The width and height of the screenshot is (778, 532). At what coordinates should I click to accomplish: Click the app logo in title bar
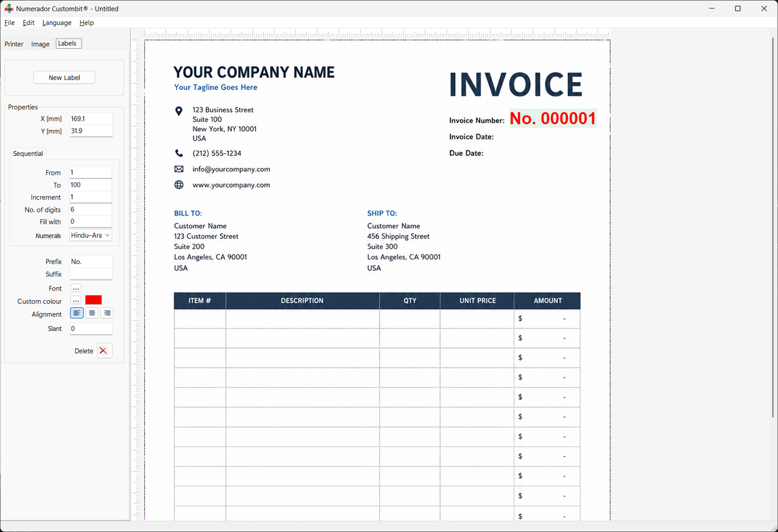[9, 9]
